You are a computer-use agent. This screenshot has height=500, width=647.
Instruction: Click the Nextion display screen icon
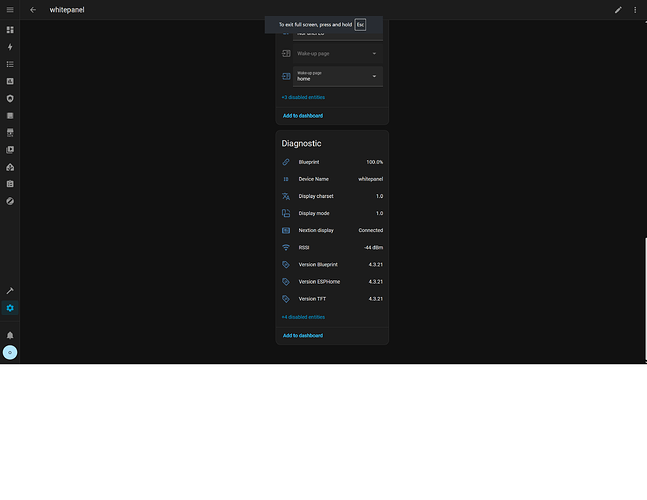[286, 230]
